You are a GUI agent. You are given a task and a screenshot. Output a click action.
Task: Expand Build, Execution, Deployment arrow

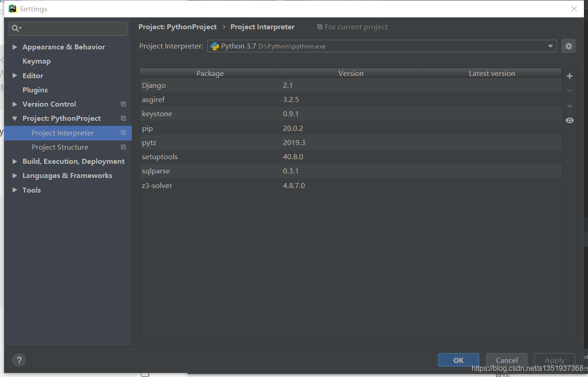(15, 161)
